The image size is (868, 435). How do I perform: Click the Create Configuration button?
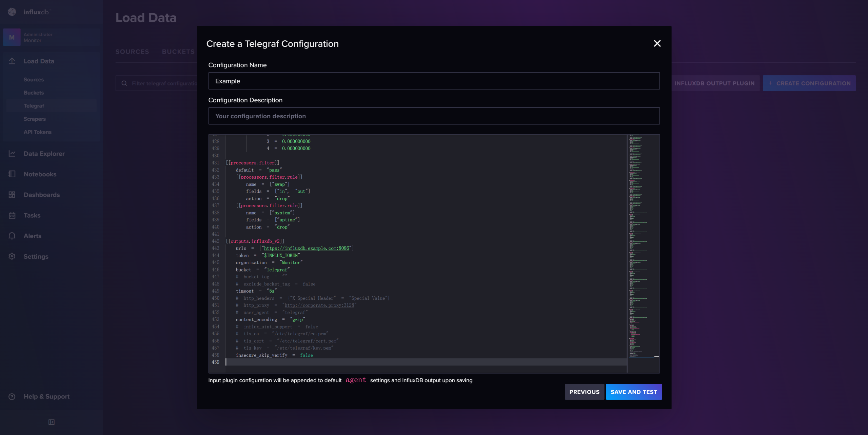[x=809, y=83]
